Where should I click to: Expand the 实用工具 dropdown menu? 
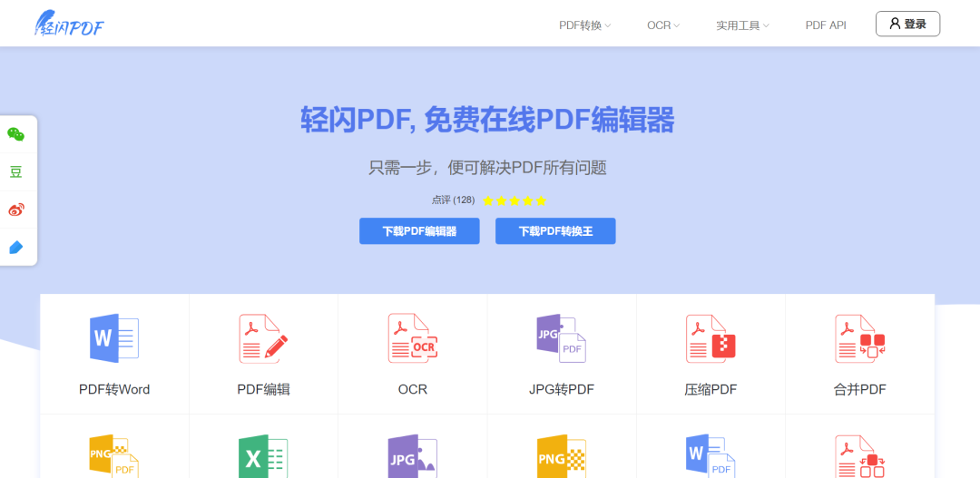pos(742,25)
